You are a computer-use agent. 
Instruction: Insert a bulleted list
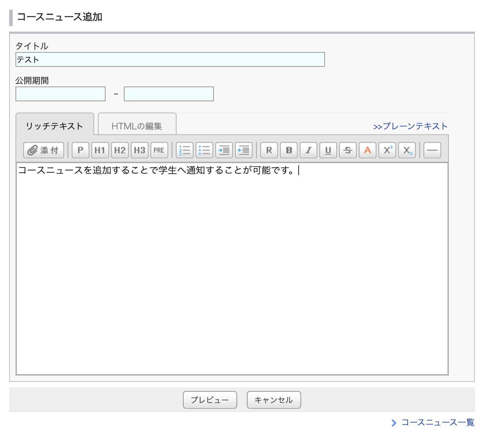[204, 150]
